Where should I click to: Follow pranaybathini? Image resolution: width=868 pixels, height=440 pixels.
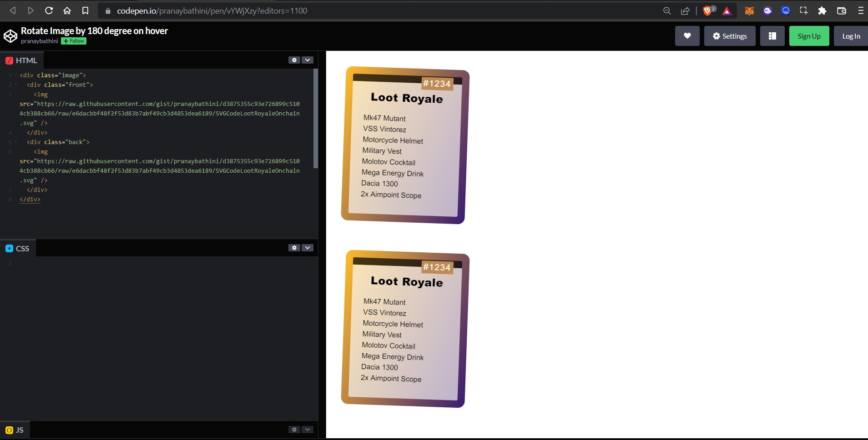pyautogui.click(x=74, y=41)
